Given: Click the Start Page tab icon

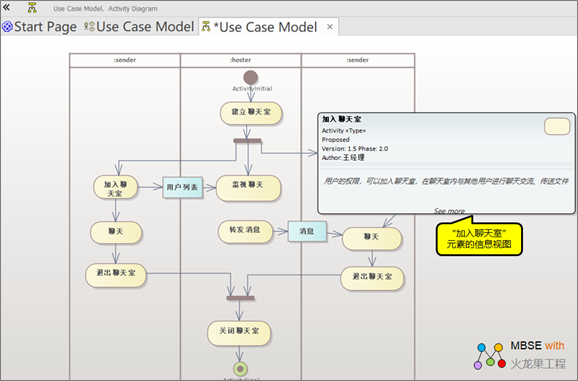Looking at the screenshot, I should pos(7,27).
